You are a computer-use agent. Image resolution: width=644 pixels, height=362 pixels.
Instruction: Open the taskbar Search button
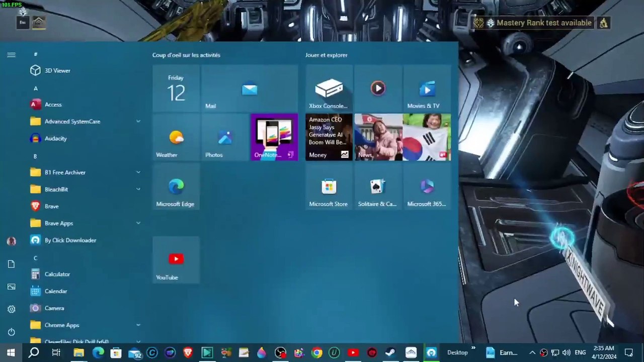pyautogui.click(x=34, y=353)
